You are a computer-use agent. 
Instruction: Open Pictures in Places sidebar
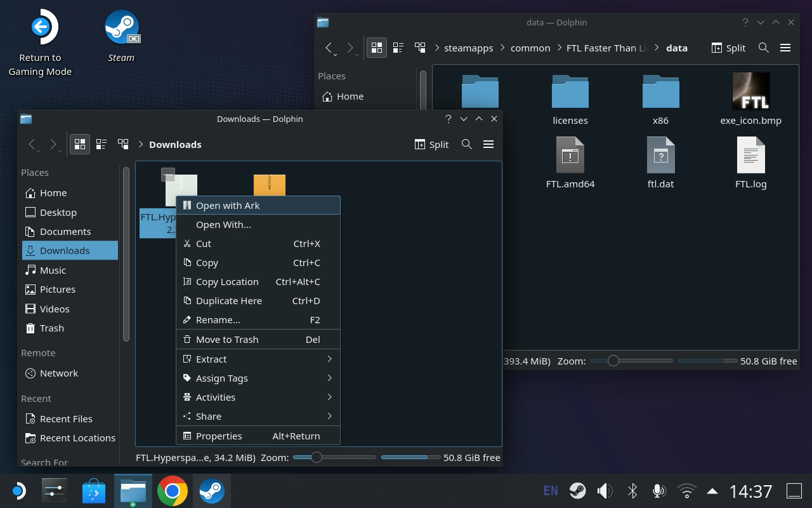tap(70, 289)
